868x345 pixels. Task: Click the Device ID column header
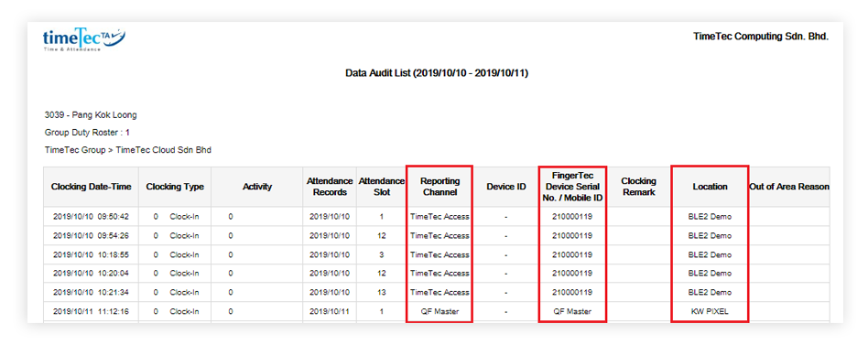coord(506,187)
